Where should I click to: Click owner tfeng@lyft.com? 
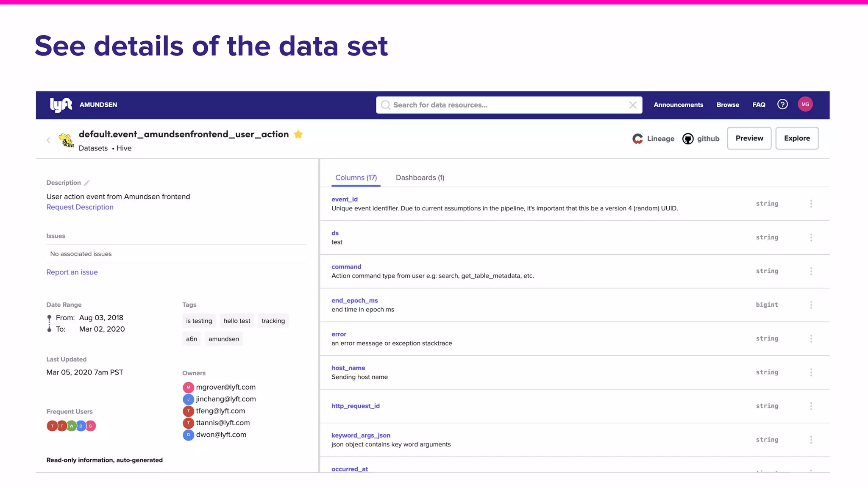(x=220, y=411)
